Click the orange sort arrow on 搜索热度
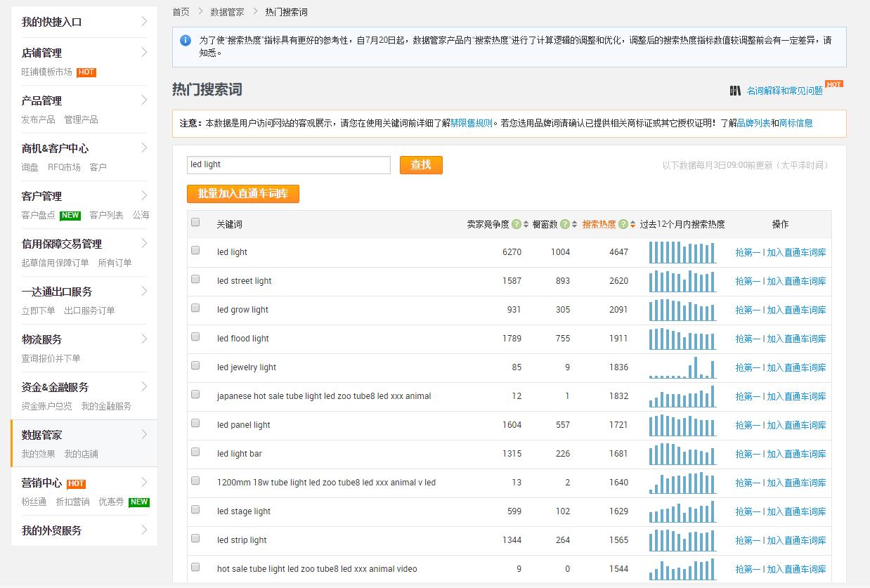Viewport: 870px width, 588px height. click(x=632, y=223)
